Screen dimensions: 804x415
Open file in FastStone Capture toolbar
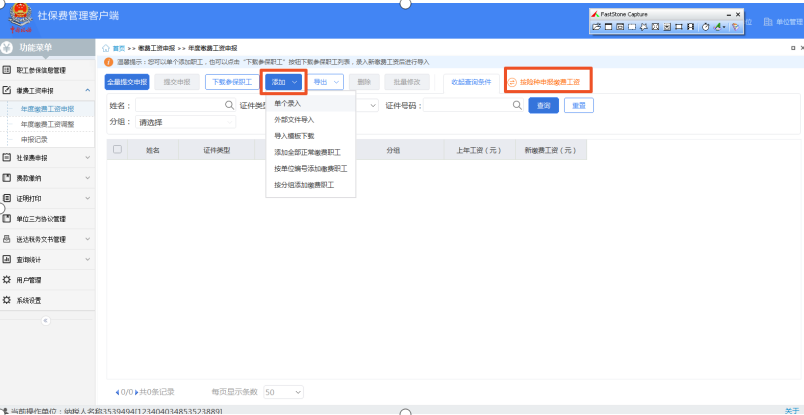597,27
